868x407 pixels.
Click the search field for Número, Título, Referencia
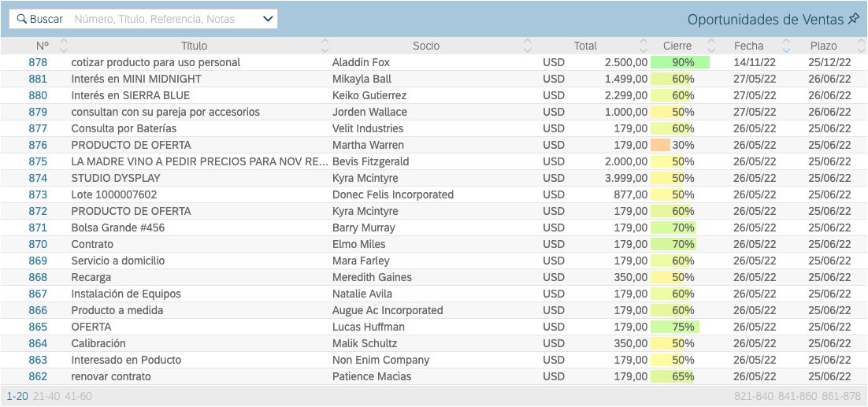click(164, 19)
